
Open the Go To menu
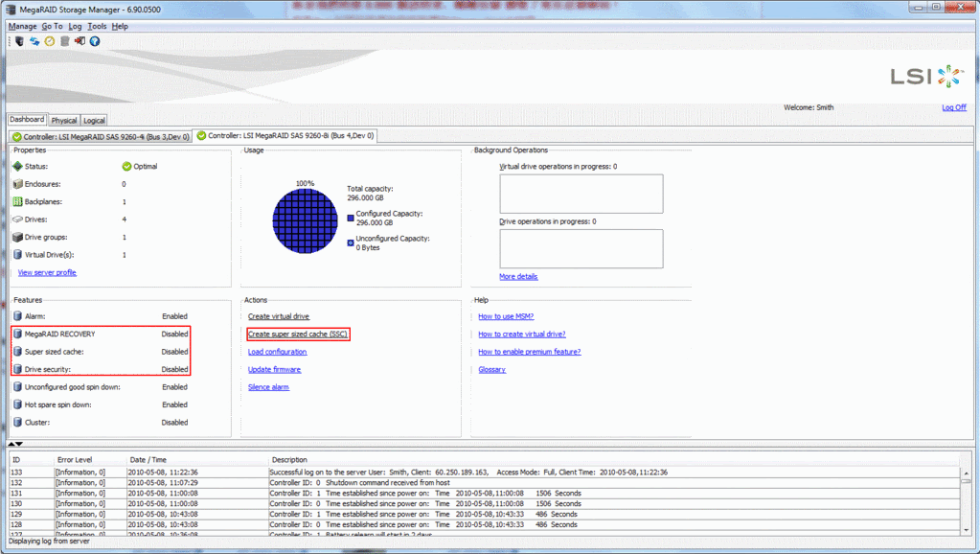pos(53,26)
